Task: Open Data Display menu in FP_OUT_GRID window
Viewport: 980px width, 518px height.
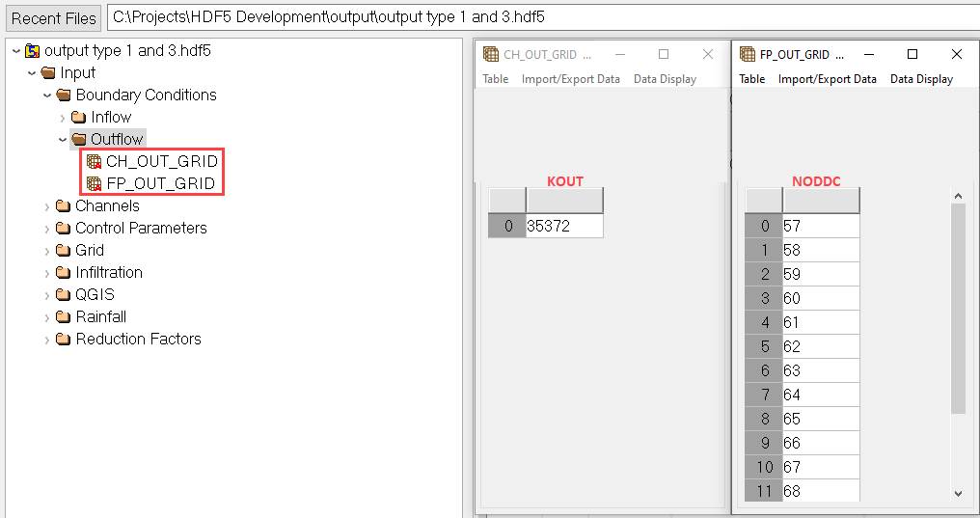Action: point(921,79)
